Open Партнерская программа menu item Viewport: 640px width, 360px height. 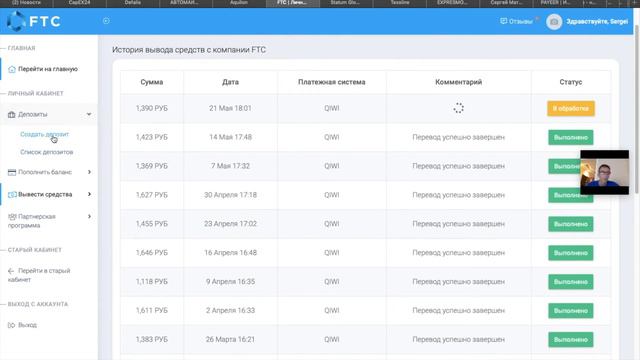coord(32,221)
